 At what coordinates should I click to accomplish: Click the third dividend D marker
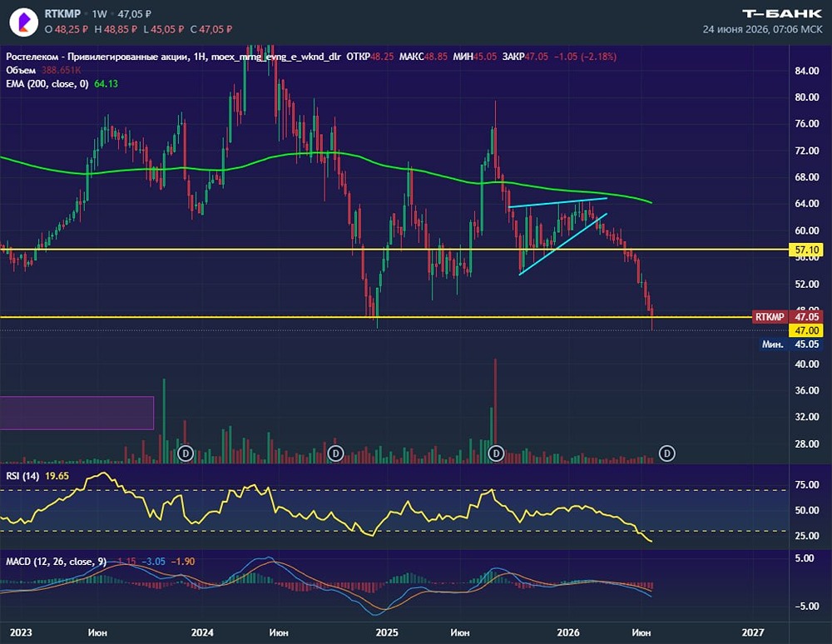point(496,453)
